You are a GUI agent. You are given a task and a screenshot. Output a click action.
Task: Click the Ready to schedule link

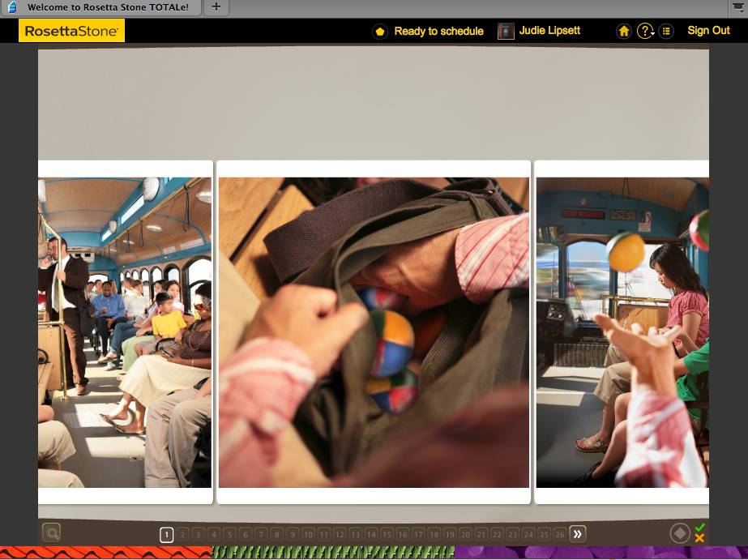pos(438,31)
